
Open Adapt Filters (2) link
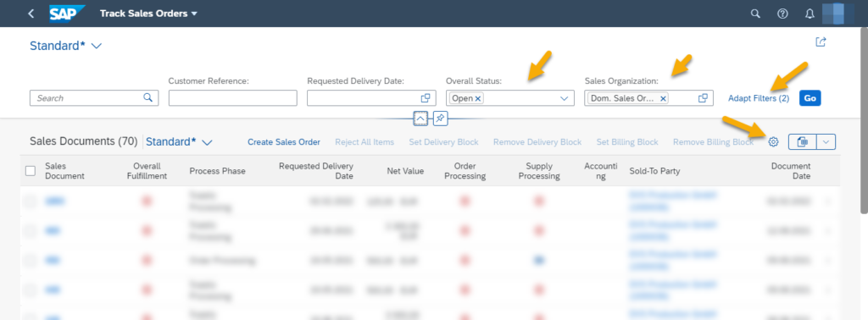(759, 98)
